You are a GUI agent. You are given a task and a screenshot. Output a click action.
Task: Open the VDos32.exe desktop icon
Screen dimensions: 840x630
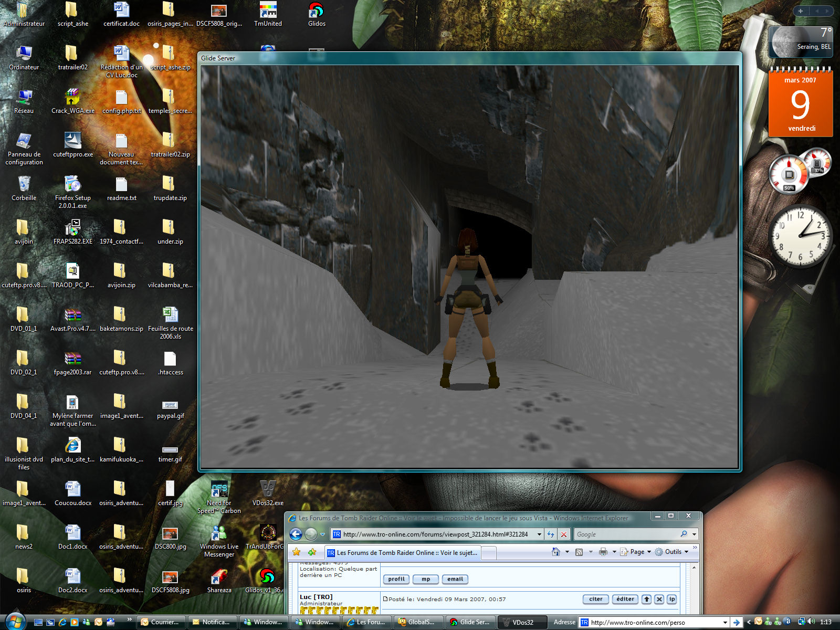point(268,493)
